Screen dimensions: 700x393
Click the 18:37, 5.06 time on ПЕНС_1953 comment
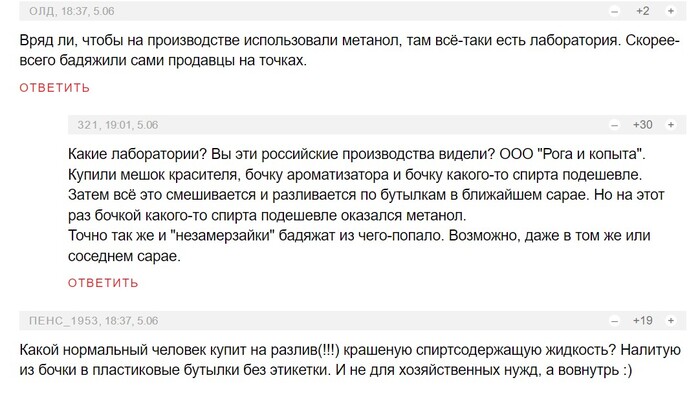pos(131,321)
